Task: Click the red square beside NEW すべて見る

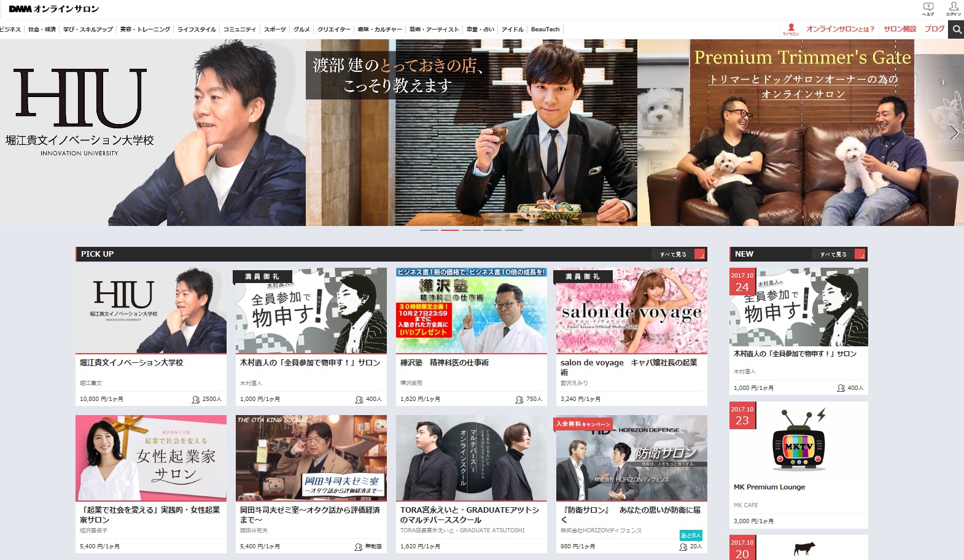Action: click(860, 254)
